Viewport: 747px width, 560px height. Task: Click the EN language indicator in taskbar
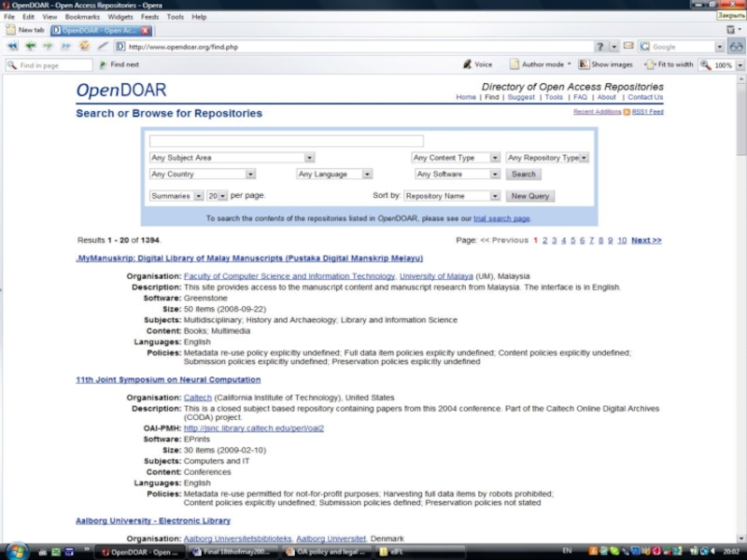567,551
